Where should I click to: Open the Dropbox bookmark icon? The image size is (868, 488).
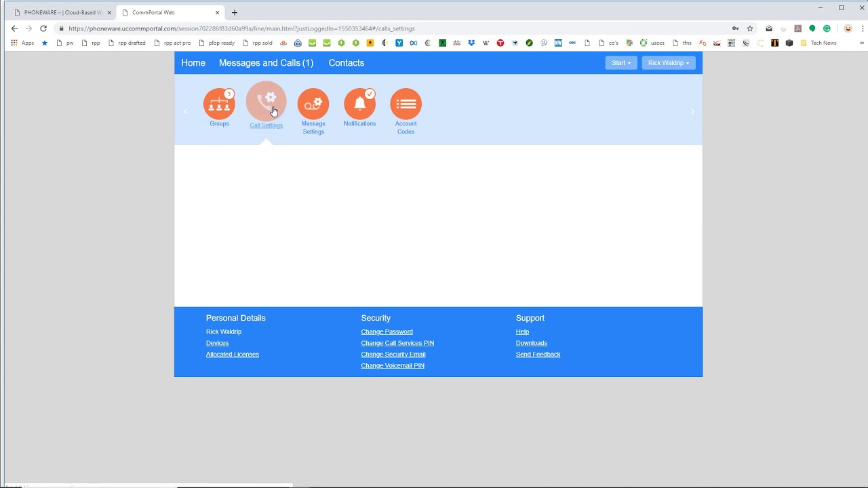click(471, 43)
